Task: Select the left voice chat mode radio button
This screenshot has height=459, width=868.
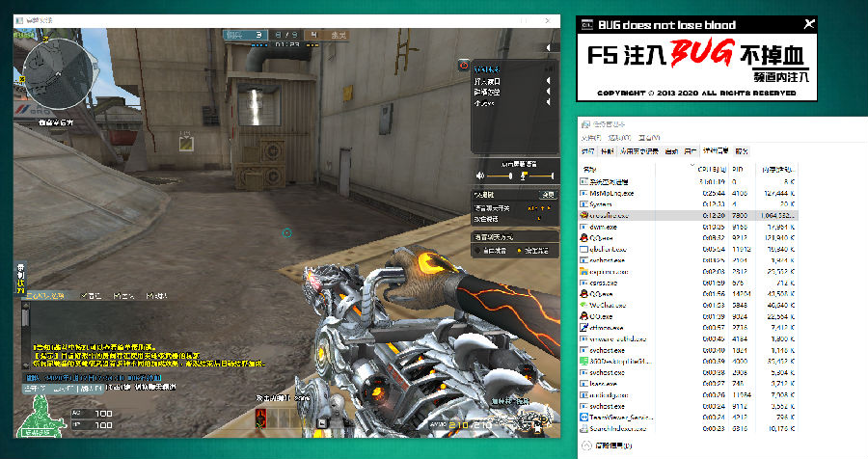Action: [x=477, y=251]
